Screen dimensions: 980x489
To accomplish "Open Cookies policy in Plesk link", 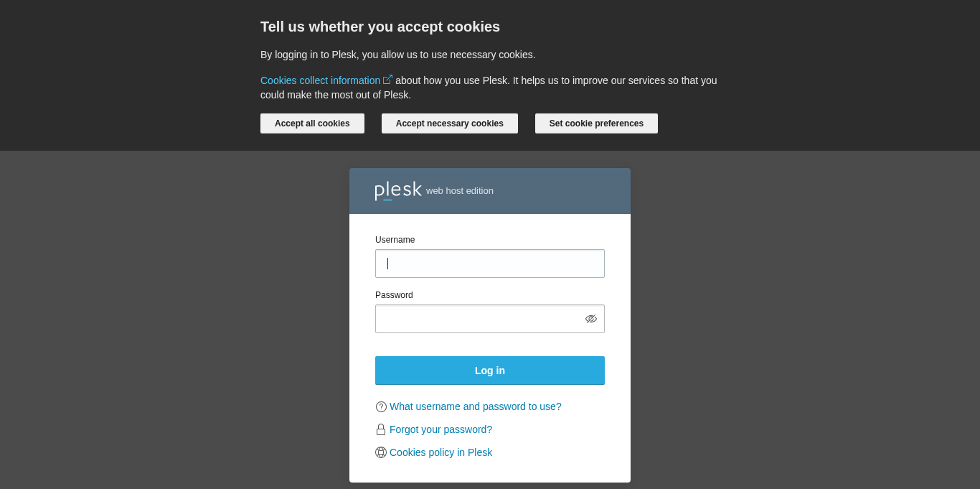I will (x=440, y=452).
